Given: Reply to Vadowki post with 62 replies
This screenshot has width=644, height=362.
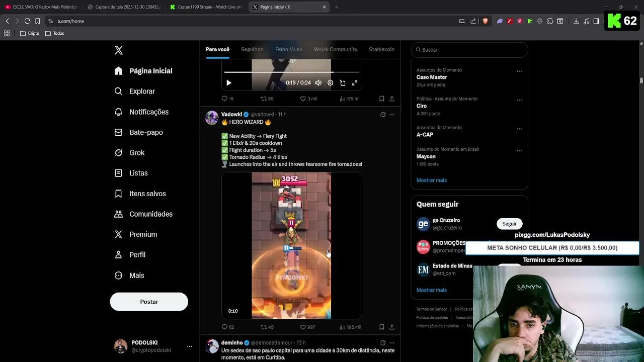Looking at the screenshot, I should (x=227, y=327).
